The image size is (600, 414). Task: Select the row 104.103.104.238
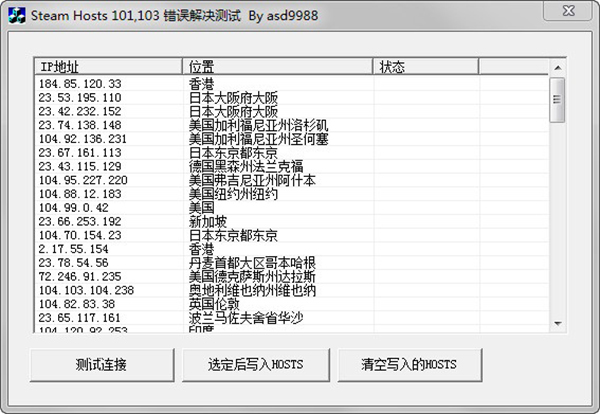tap(292, 290)
